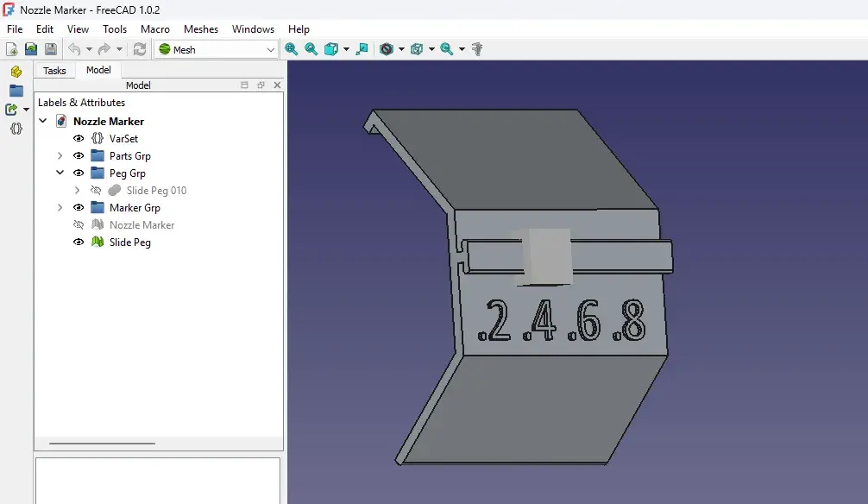Click the Undo arrow icon
This screenshot has height=504, width=868.
(x=74, y=49)
